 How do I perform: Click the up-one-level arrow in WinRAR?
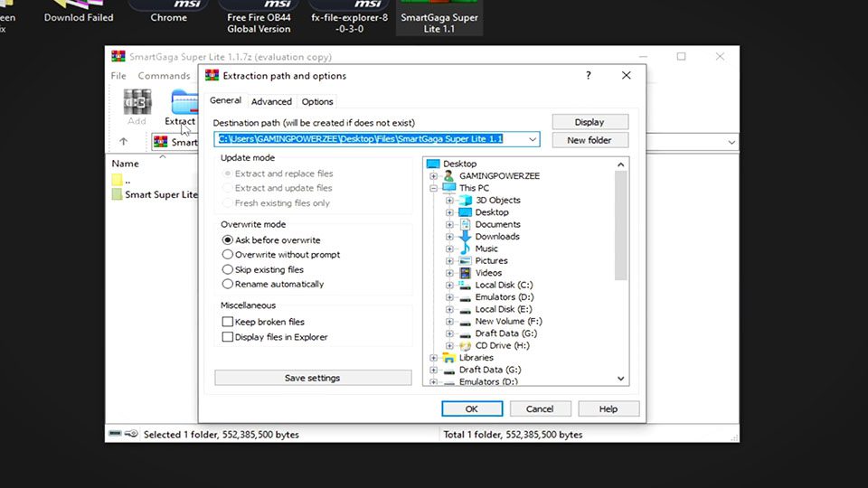point(124,142)
